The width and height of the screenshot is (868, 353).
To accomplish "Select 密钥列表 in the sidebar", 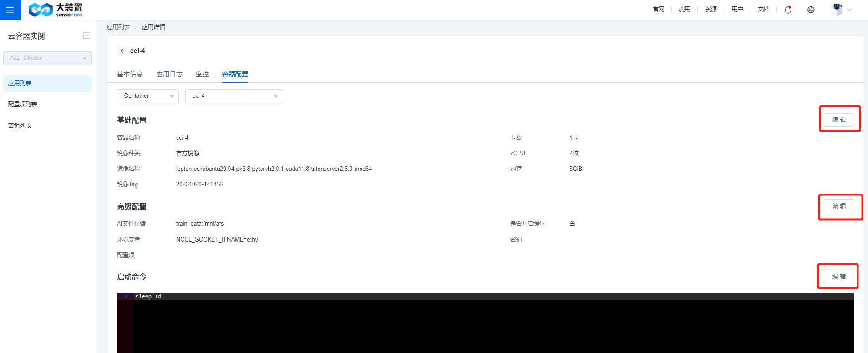I will (20, 126).
